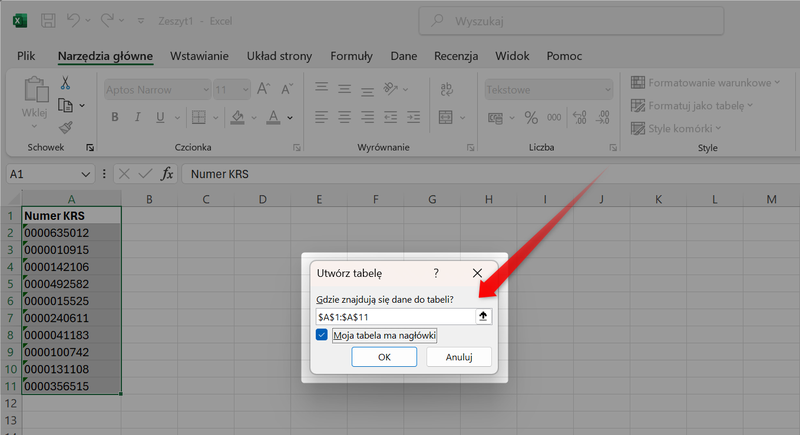Toggle bold formatting
Viewport: 800px width, 435px height.
point(115,117)
